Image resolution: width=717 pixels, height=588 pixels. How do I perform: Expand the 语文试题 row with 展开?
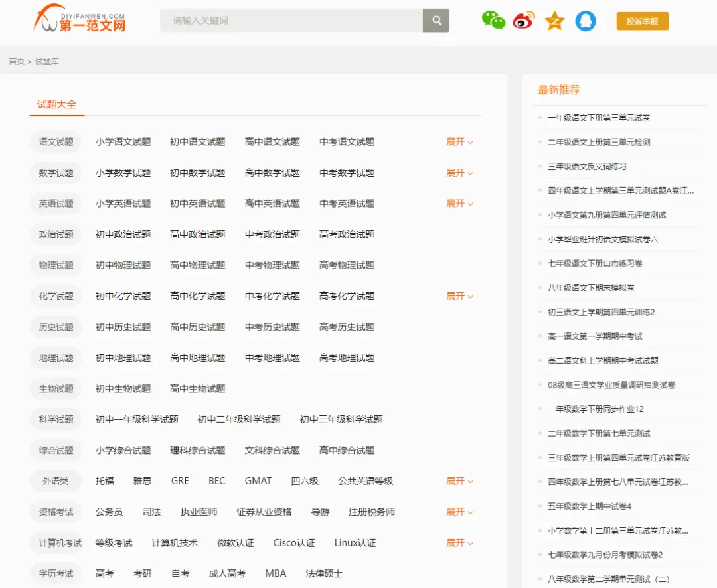459,142
